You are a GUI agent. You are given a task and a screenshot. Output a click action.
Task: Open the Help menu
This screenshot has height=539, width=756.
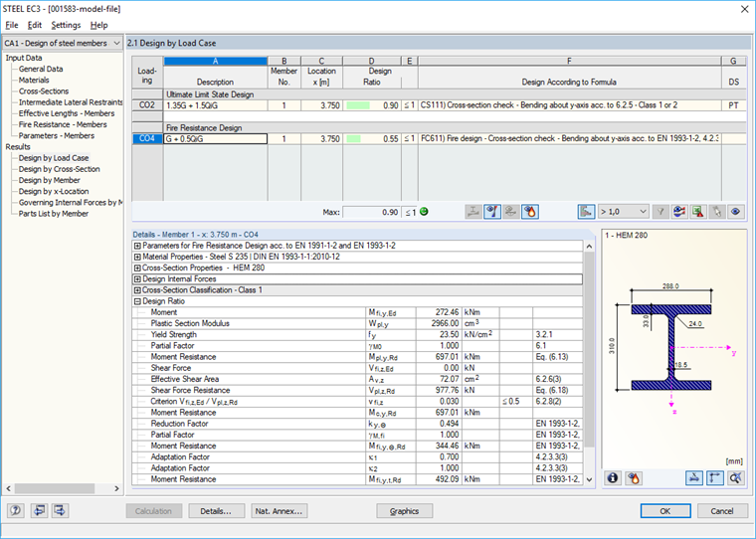pos(98,25)
